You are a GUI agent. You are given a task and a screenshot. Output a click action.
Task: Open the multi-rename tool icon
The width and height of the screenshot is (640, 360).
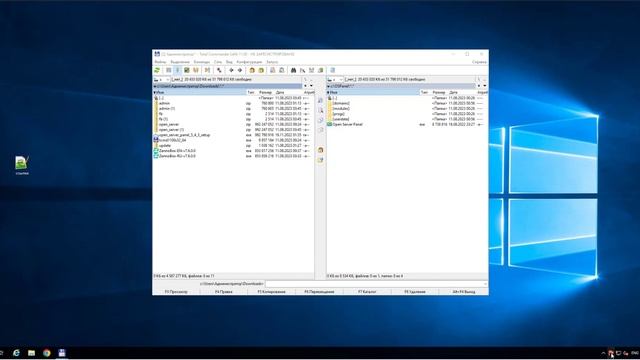(x=302, y=70)
